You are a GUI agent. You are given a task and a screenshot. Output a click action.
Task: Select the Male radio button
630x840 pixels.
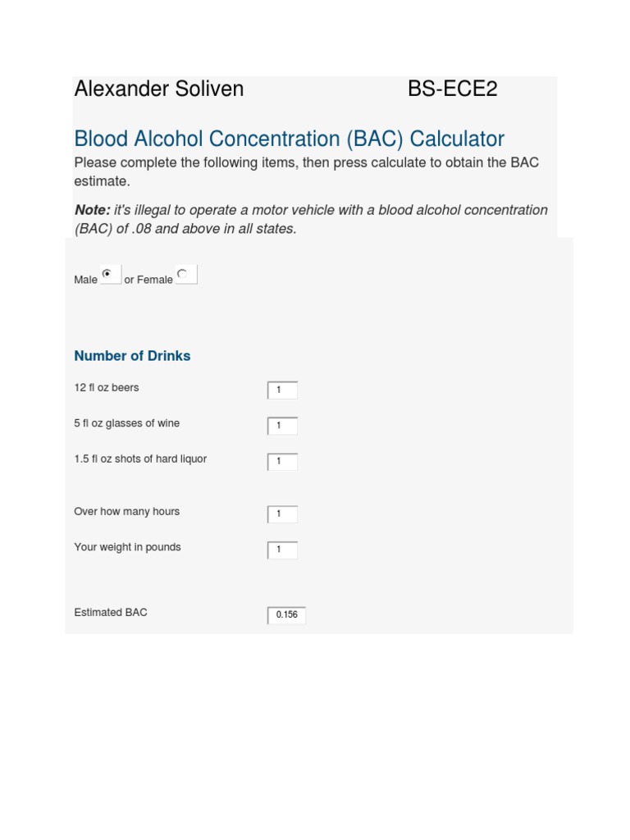click(107, 274)
